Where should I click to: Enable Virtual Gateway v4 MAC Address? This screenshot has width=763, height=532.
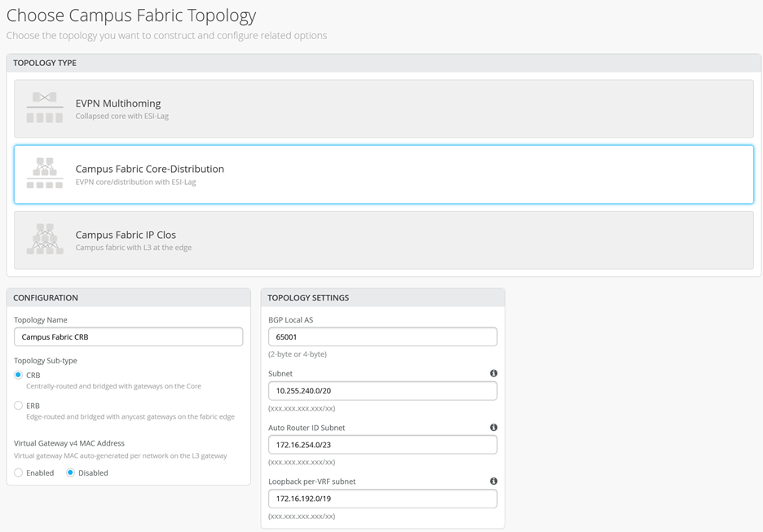19,473
